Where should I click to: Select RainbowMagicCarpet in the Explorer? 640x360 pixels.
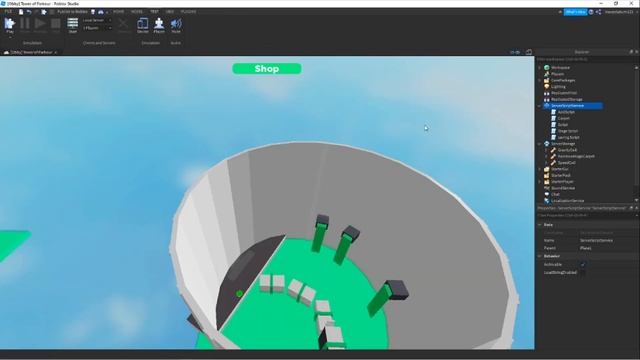pos(576,156)
